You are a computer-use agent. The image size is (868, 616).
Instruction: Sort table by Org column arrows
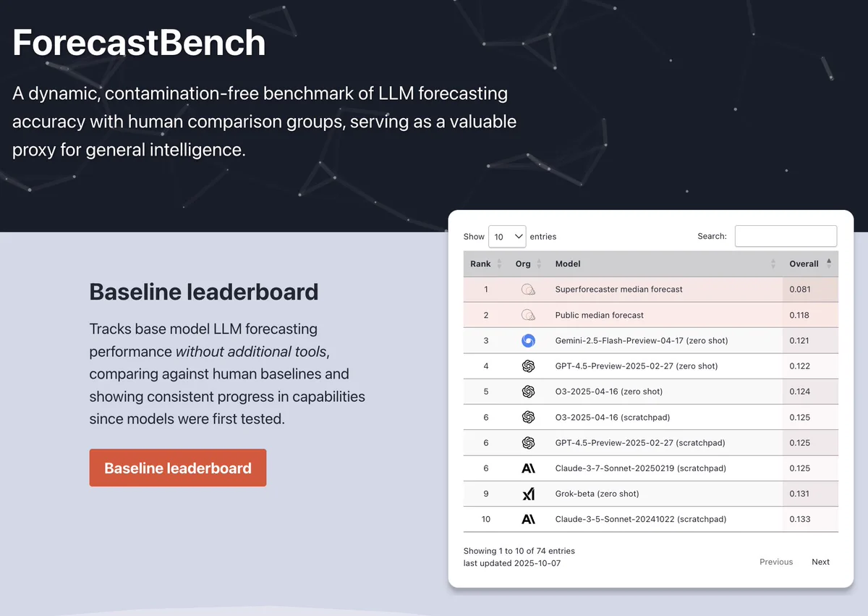tap(539, 264)
